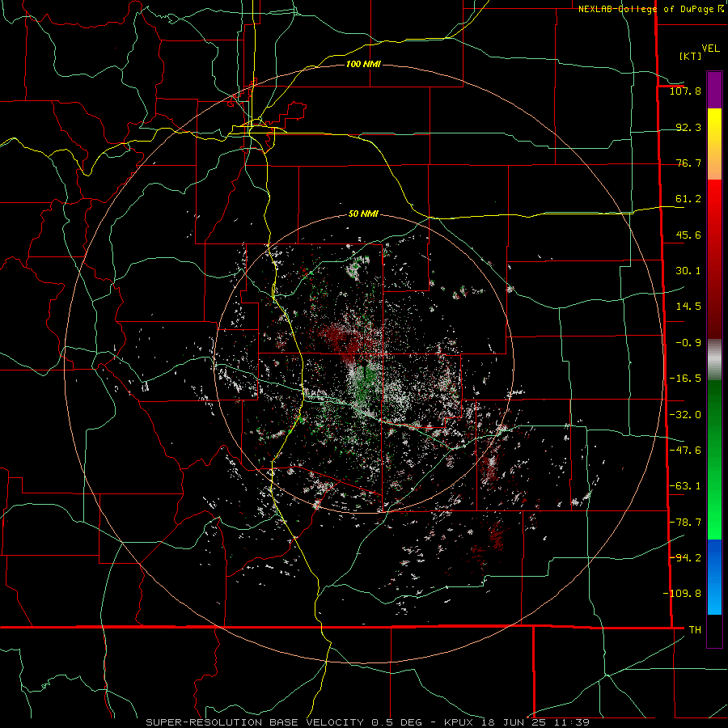Click the 100 NMI range ring label
Screen dimensions: 728x728
(363, 64)
